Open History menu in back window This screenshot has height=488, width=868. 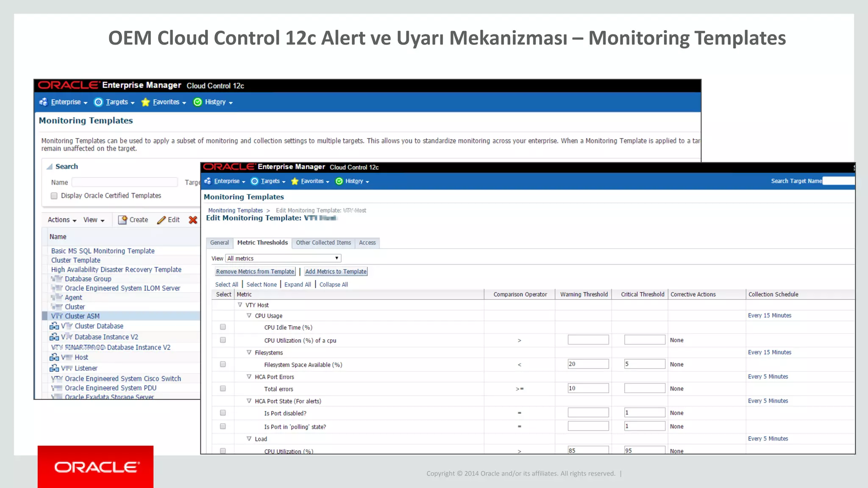click(219, 102)
